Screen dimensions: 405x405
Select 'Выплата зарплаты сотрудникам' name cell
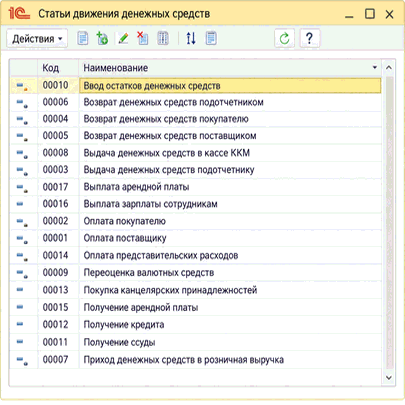tap(230, 204)
